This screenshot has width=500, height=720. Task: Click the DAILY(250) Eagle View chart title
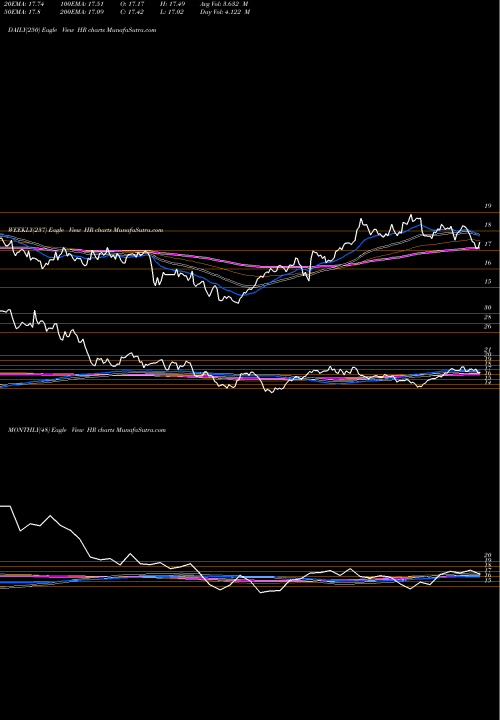tap(82, 30)
